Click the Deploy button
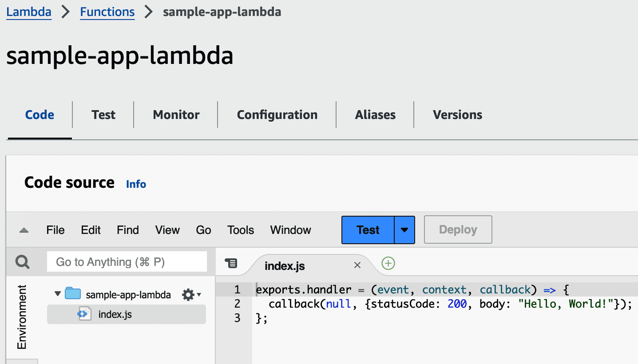 [458, 230]
